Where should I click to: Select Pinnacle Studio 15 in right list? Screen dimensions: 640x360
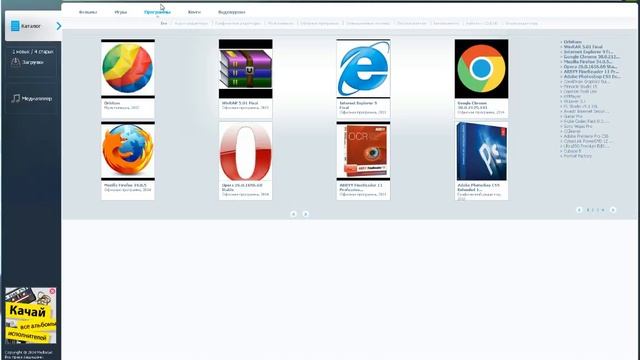click(x=580, y=87)
